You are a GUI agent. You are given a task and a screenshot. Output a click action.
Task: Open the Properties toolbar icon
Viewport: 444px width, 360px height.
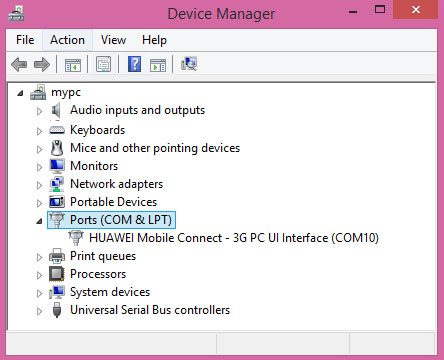[103, 64]
